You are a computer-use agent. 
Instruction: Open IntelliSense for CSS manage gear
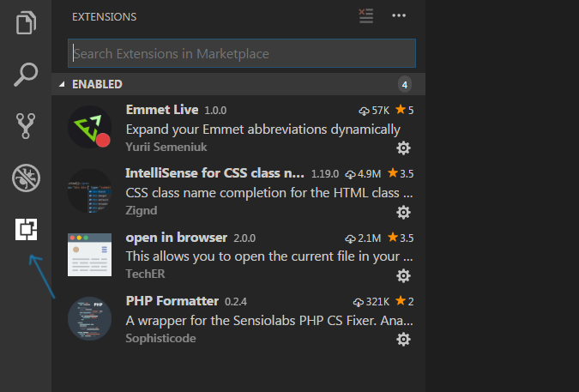click(x=403, y=211)
